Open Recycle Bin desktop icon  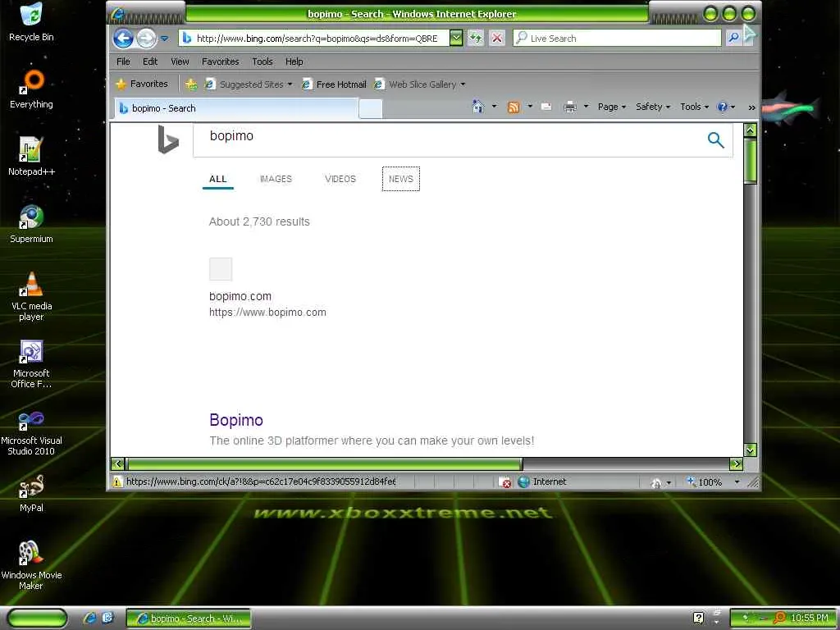point(31,22)
